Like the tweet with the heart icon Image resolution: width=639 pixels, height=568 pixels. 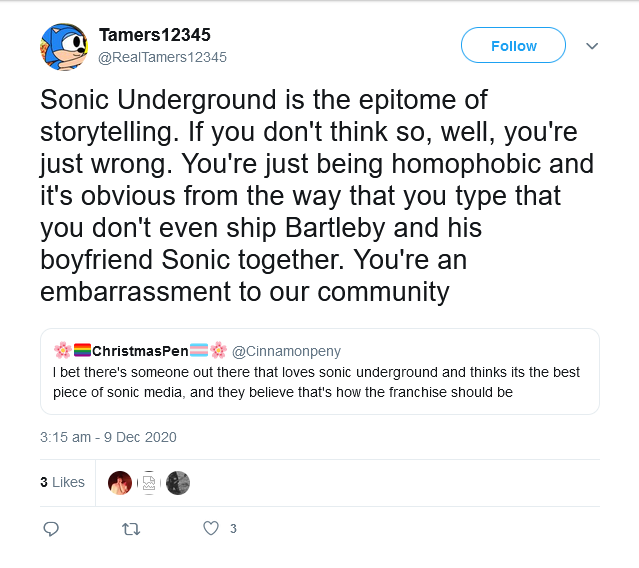210,528
